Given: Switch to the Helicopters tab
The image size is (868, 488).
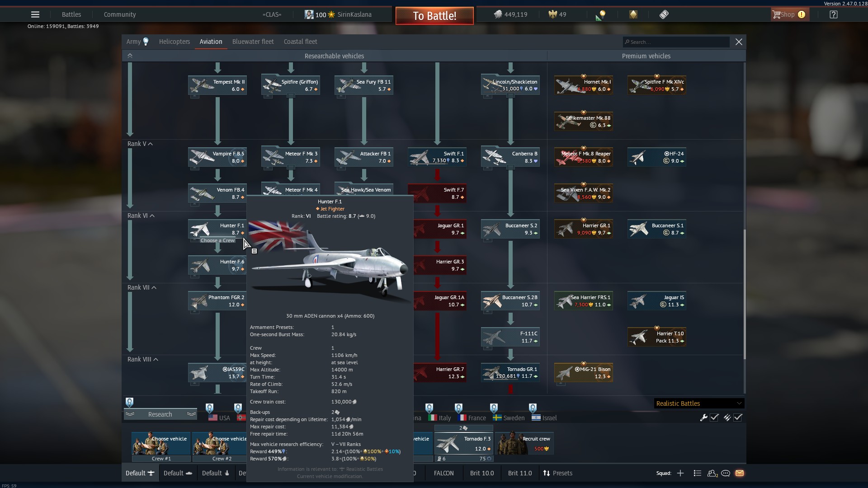Looking at the screenshot, I should (x=175, y=42).
